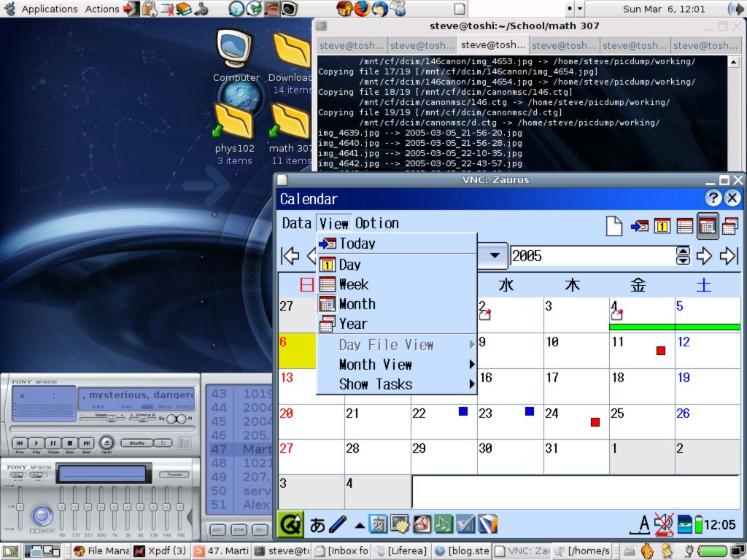Switch to Day view via toolbar icon
The image size is (747, 560).
662,226
